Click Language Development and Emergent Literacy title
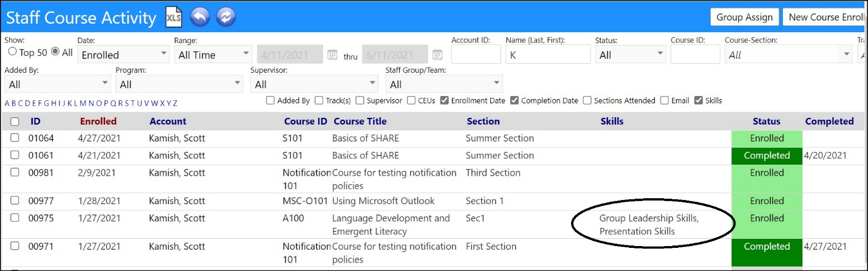 click(391, 225)
